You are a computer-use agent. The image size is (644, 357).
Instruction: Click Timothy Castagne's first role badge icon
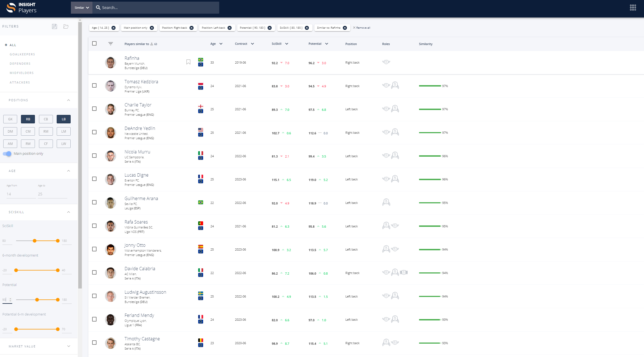386,343
